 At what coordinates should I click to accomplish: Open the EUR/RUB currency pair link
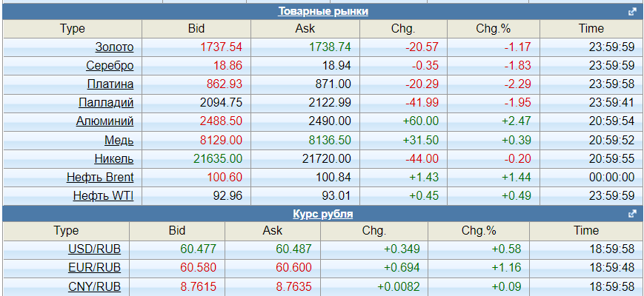pos(94,268)
